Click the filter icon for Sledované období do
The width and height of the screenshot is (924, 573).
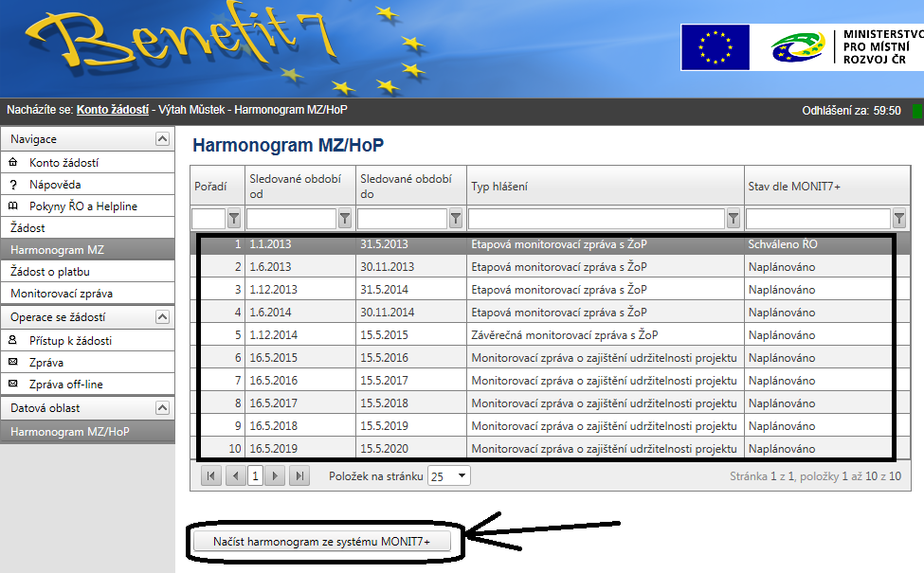point(456,219)
